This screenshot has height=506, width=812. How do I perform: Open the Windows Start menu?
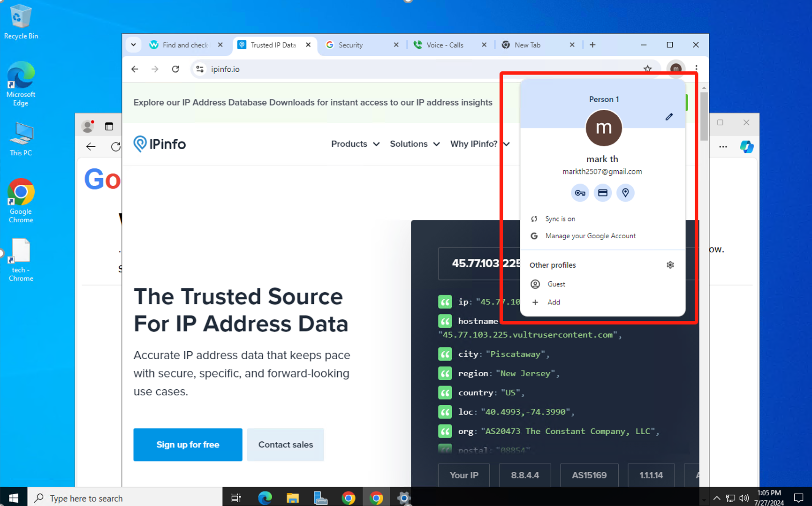pos(14,498)
